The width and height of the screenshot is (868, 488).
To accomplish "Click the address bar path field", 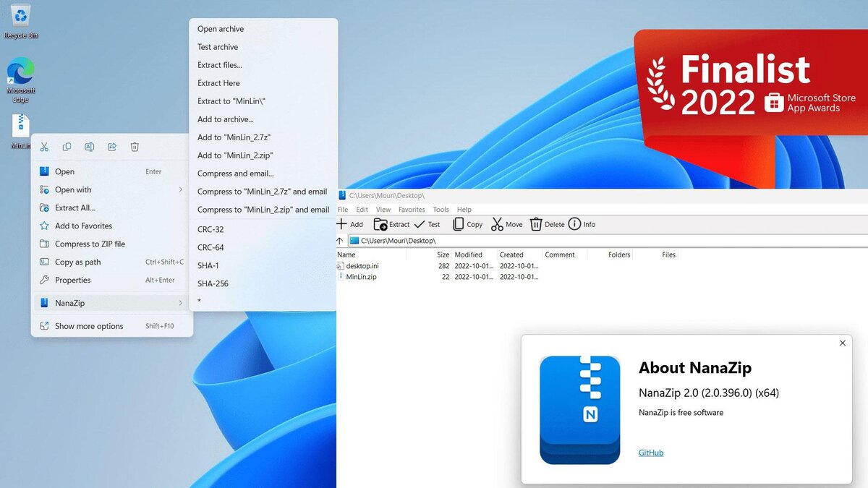I will [607, 241].
